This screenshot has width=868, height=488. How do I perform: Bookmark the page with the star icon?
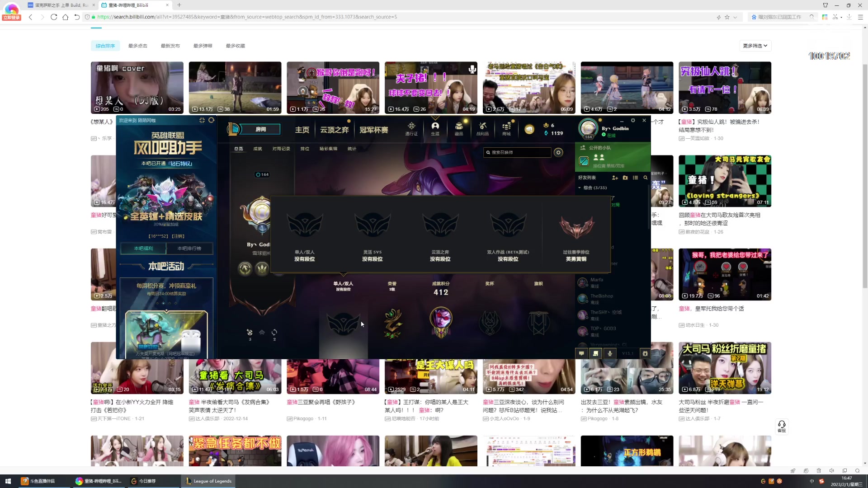pyautogui.click(x=727, y=17)
